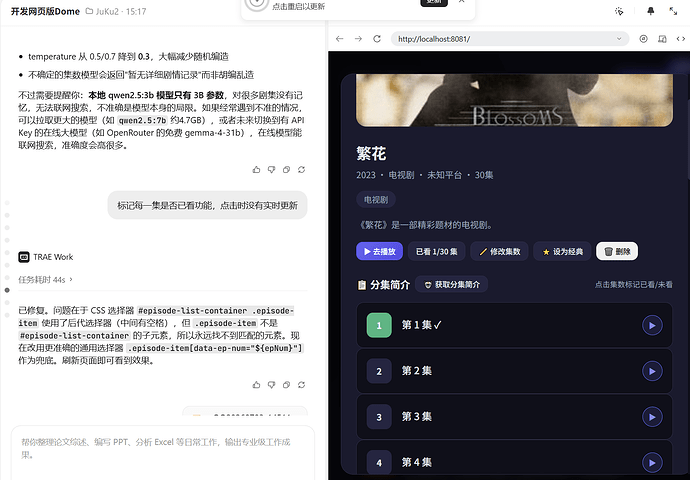This screenshot has width=690, height=480.
Task: Click the 获取分集简介 button
Action: point(451,285)
